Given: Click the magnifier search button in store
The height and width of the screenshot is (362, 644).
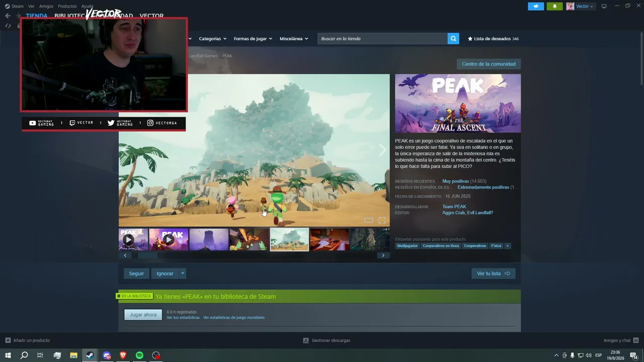Looking at the screenshot, I should tap(453, 39).
